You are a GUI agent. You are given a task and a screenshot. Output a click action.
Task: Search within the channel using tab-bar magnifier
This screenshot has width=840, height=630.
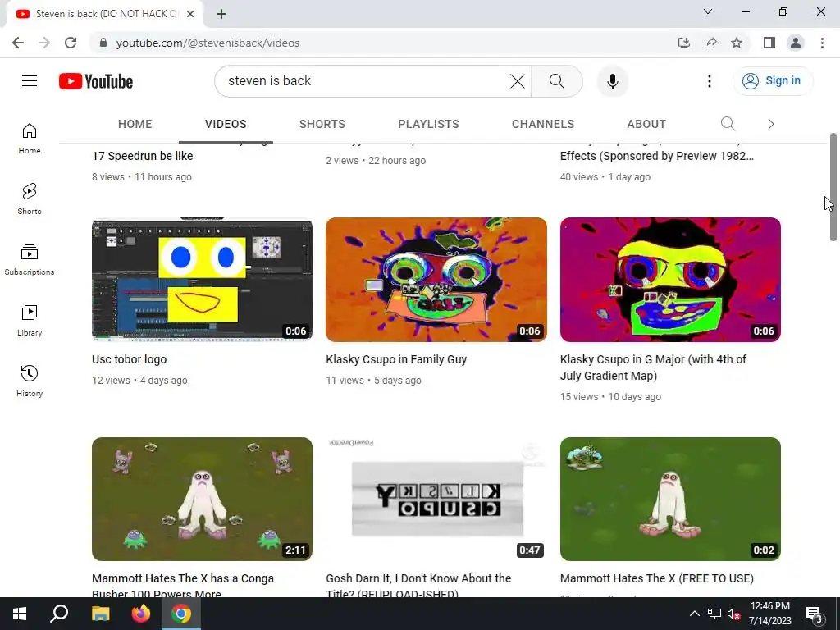[x=728, y=124]
